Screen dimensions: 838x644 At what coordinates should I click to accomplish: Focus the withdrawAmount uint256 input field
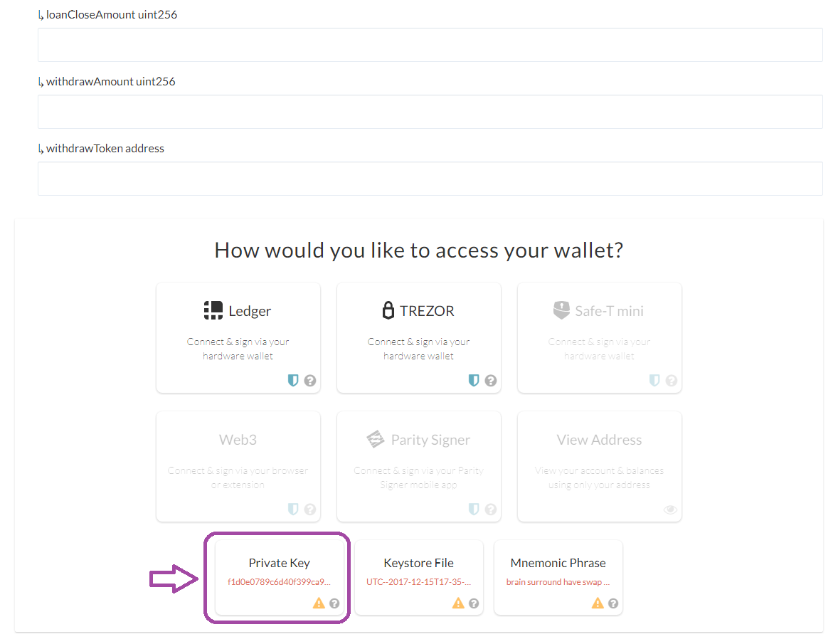coord(430,112)
